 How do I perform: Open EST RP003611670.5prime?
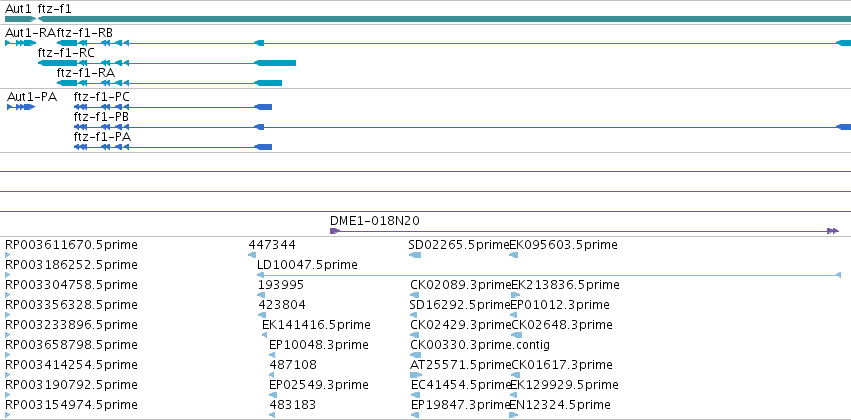[x=71, y=245]
